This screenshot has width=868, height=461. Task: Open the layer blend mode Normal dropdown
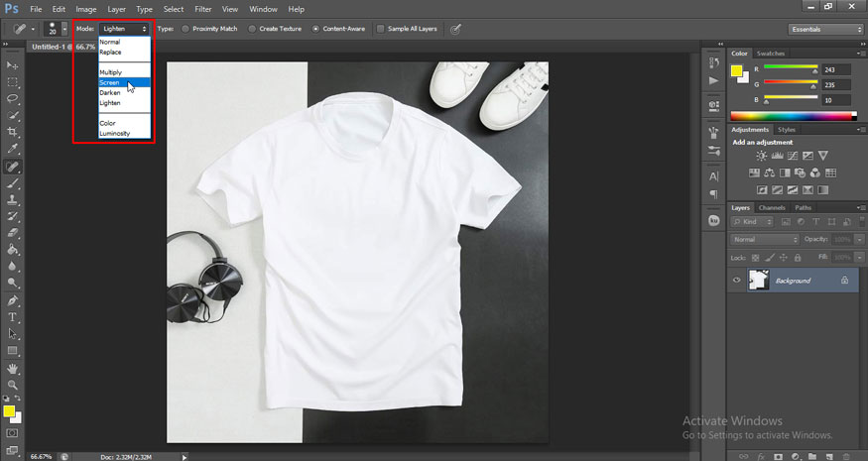[765, 239]
